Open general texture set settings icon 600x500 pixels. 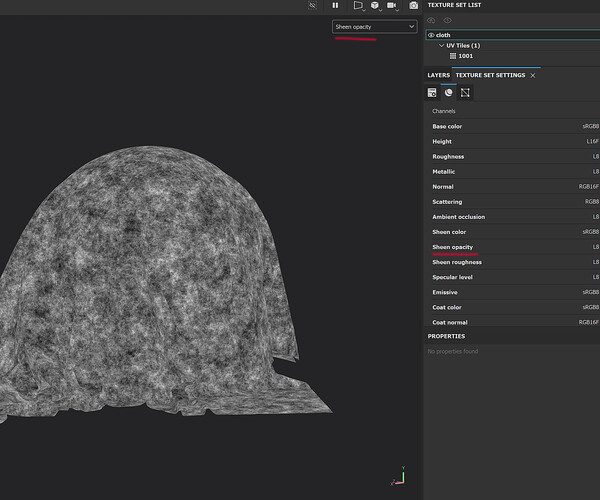tap(432, 93)
